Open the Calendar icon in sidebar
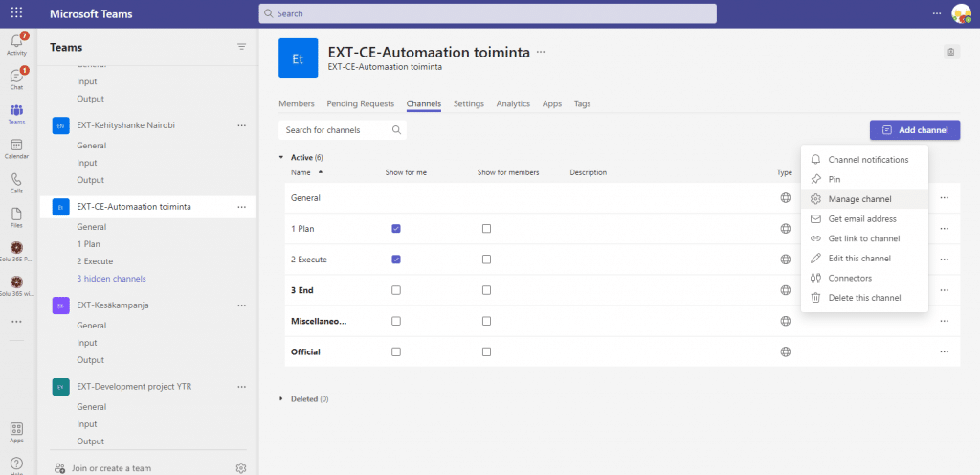Viewport: 980px width, 475px height. coord(17,148)
